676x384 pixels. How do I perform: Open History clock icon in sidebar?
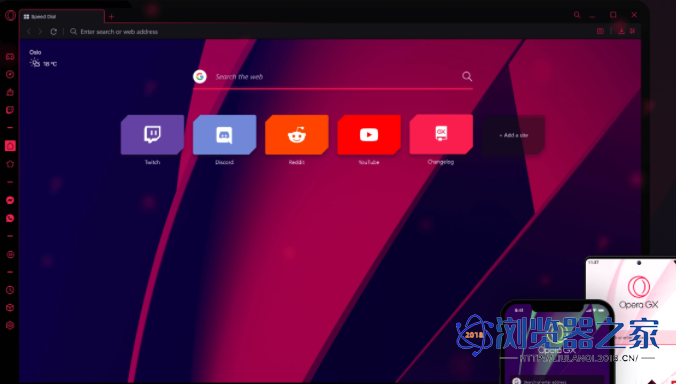(x=10, y=290)
